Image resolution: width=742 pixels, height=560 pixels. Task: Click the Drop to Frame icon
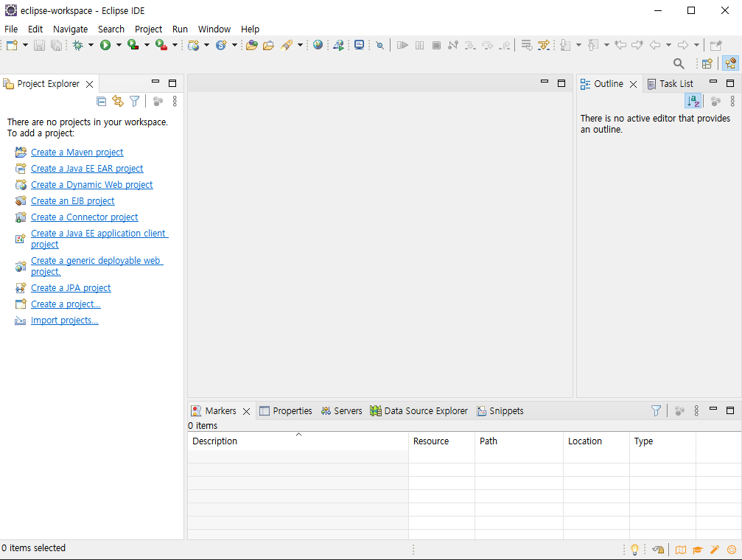click(526, 45)
